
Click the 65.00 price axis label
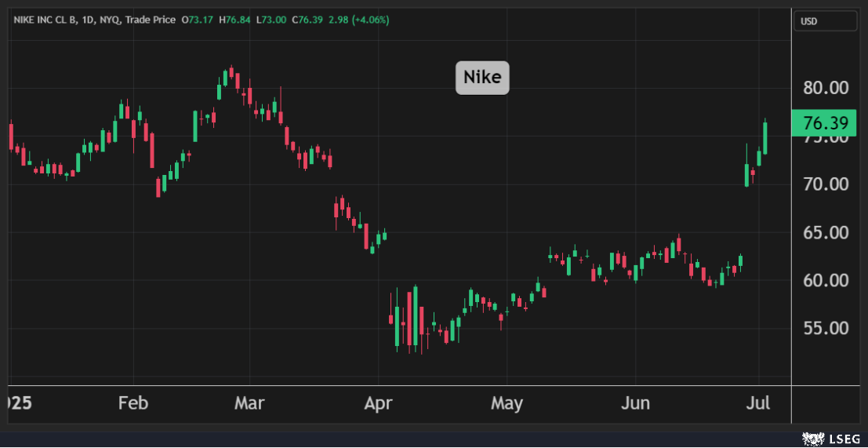(826, 232)
